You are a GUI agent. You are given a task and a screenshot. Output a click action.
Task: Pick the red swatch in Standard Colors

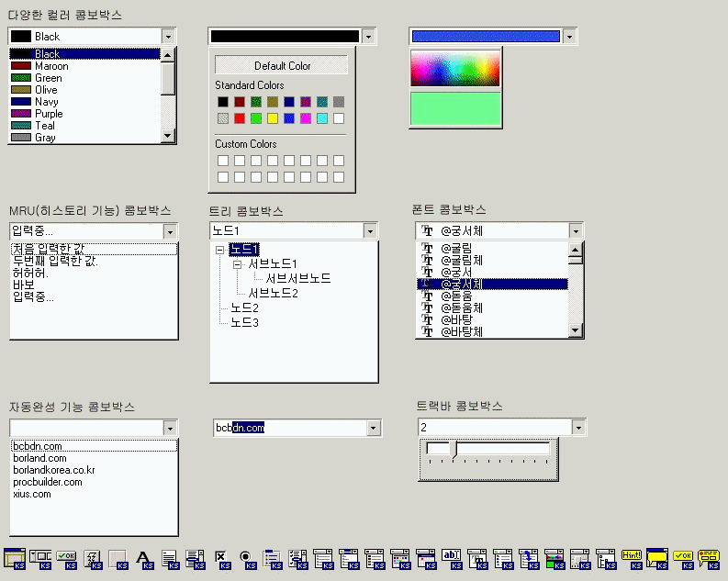click(x=240, y=118)
